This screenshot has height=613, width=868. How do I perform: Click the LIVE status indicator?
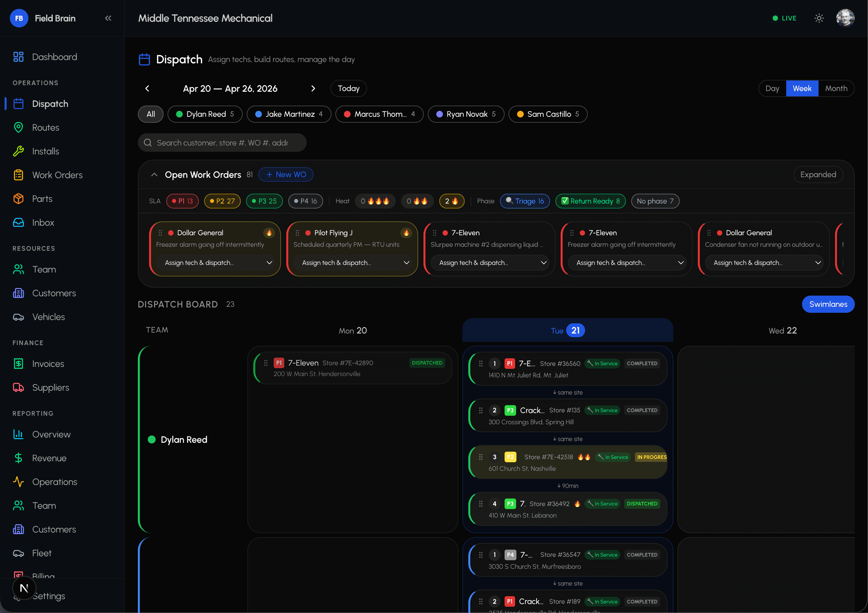tap(785, 18)
